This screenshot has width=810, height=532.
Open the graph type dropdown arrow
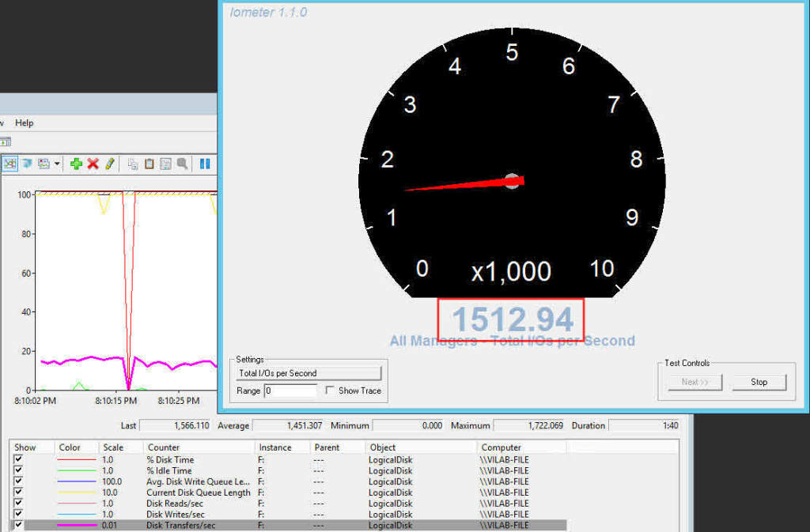[x=57, y=164]
